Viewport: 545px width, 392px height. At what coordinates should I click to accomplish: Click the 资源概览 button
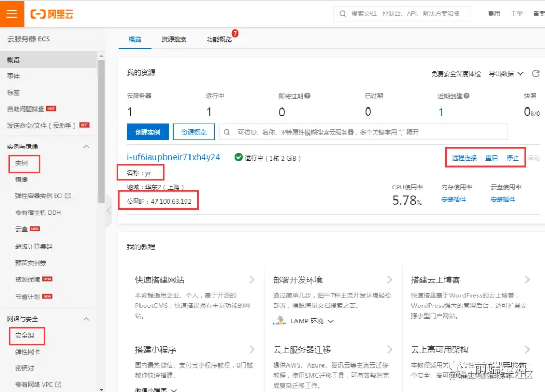(194, 132)
